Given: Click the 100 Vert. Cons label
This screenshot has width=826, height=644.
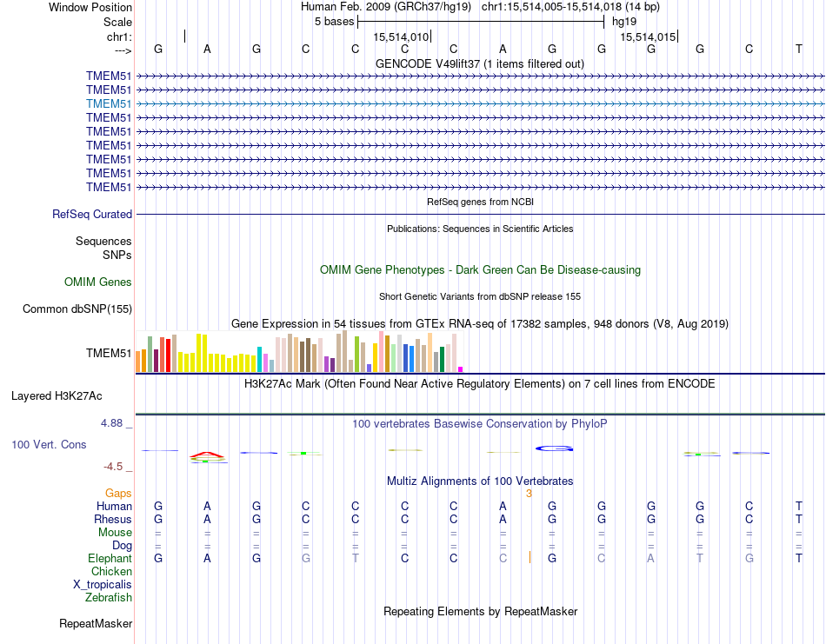Looking at the screenshot, I should (49, 444).
